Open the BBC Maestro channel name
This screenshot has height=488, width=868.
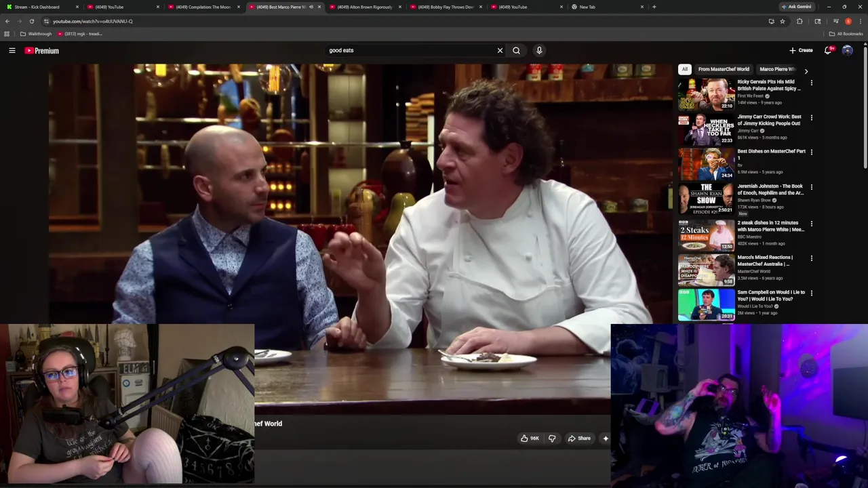coord(751,237)
